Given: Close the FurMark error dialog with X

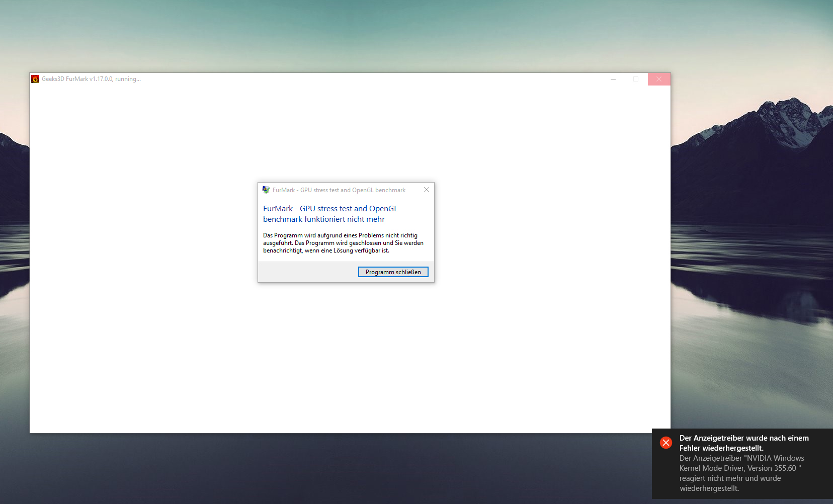Looking at the screenshot, I should click(x=427, y=190).
